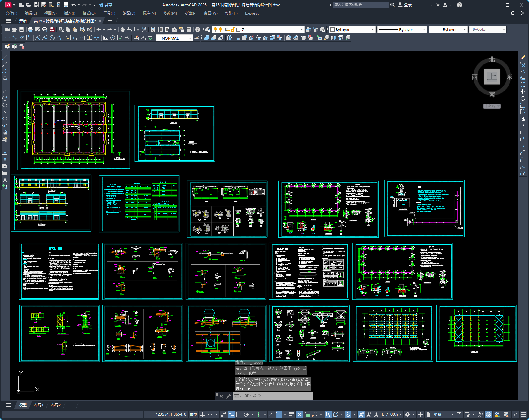Toggle transparency display in status bar
The height and width of the screenshot is (420, 529).
coord(299,414)
